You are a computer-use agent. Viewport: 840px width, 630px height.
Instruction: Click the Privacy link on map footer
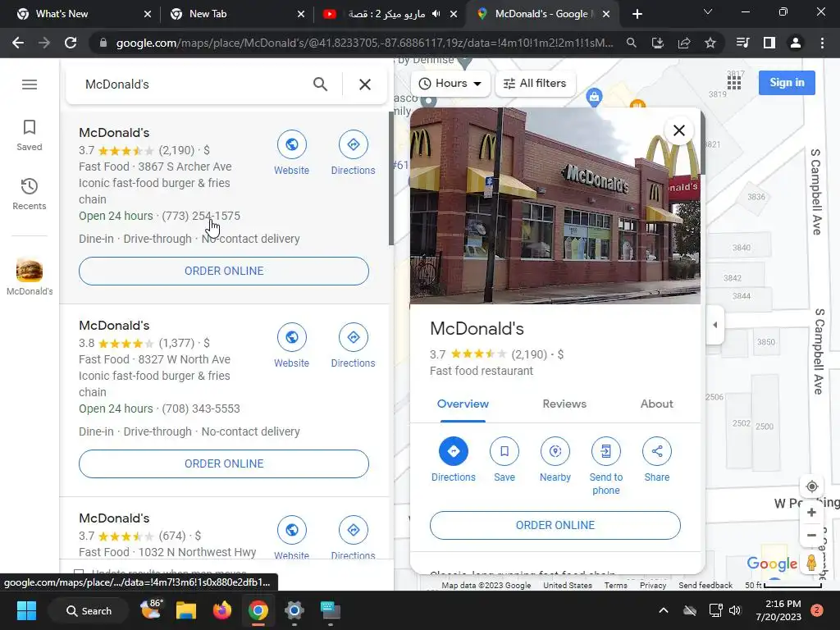point(652,585)
